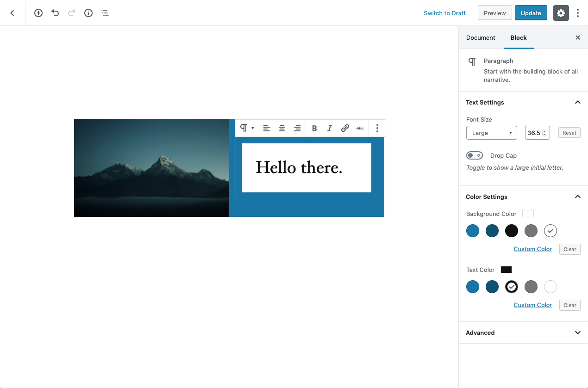
Task: Set text color to gray
Action: [x=531, y=287]
